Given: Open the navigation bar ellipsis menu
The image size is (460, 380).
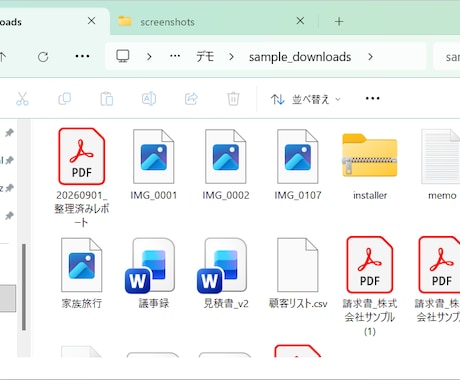Looking at the screenshot, I should (82, 56).
